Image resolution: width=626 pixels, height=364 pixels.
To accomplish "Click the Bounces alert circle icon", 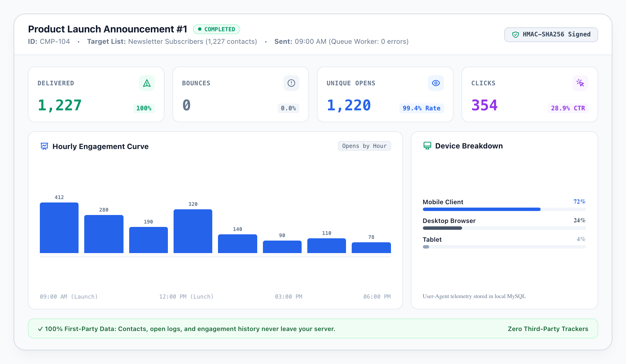I will click(x=291, y=83).
